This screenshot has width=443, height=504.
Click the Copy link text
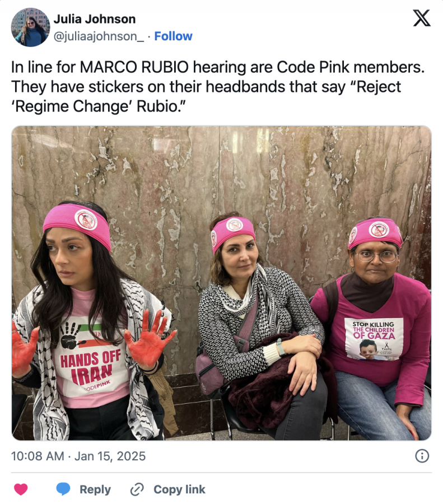pyautogui.click(x=179, y=489)
